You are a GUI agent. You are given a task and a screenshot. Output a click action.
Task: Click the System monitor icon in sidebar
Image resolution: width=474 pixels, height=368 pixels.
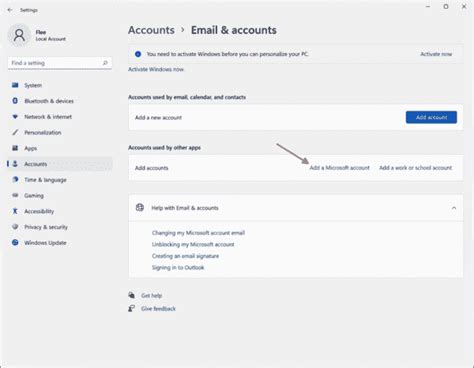coord(15,85)
